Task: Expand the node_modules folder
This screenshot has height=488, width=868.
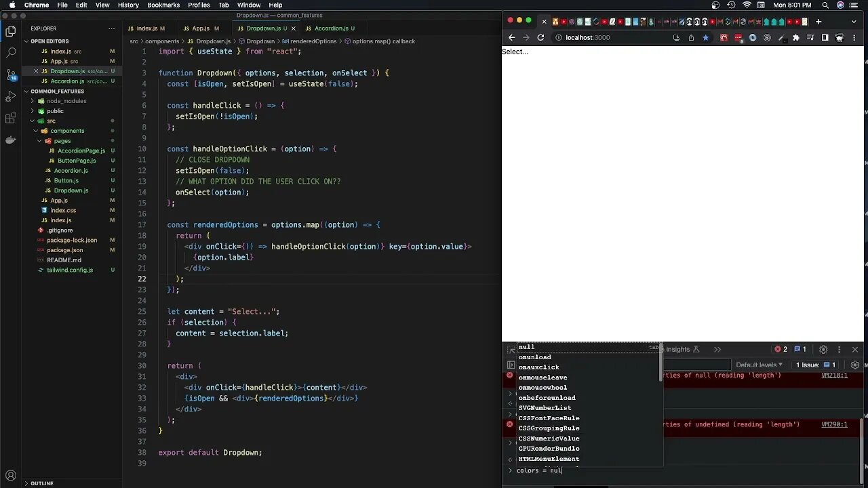Action: pos(66,101)
